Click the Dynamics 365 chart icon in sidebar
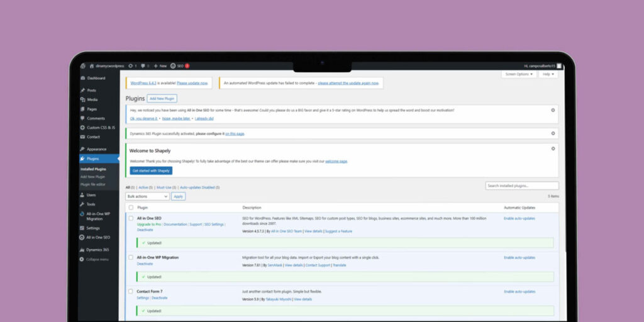Viewport: 644px width, 322px height. [x=82, y=250]
